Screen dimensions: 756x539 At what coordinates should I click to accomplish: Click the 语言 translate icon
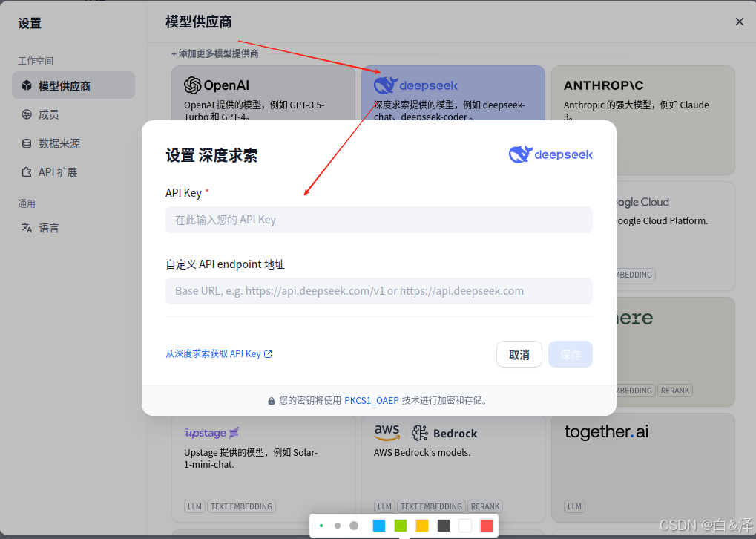tap(27, 228)
